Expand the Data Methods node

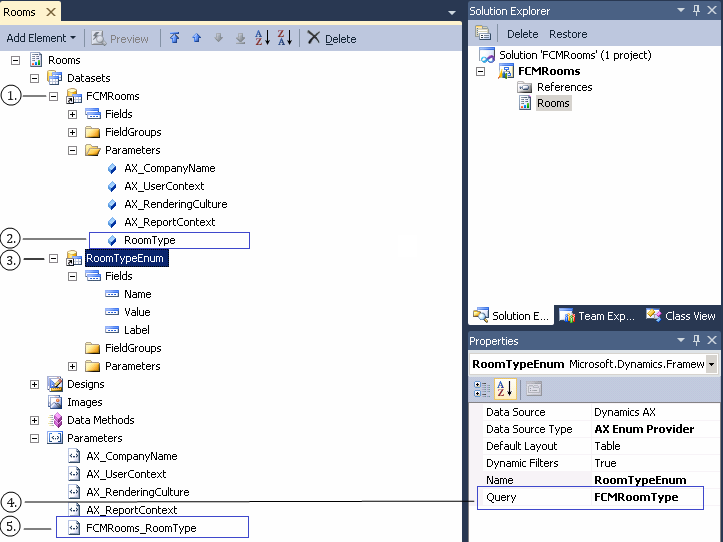click(35, 420)
